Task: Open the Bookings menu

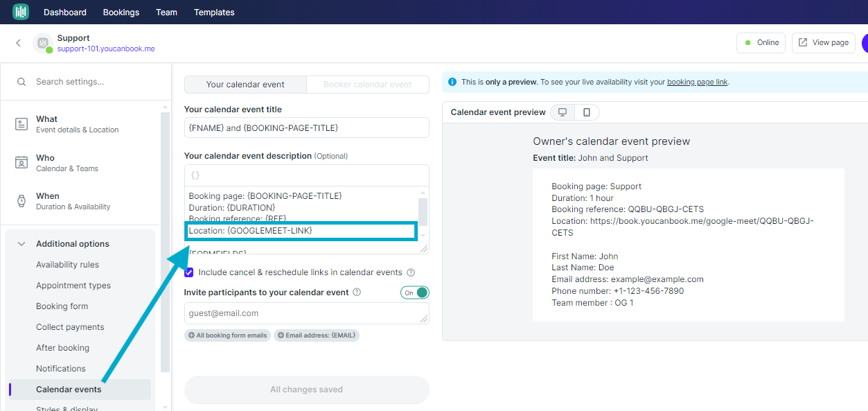Action: click(121, 12)
